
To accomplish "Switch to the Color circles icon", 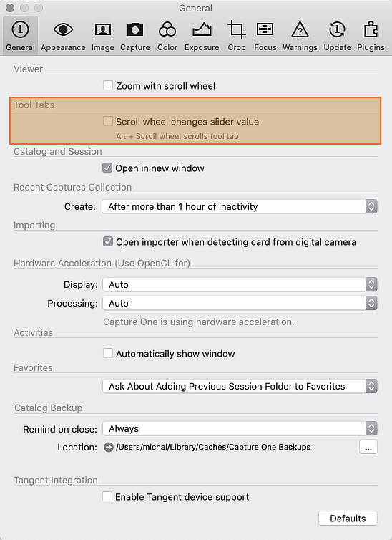I will pos(167,29).
